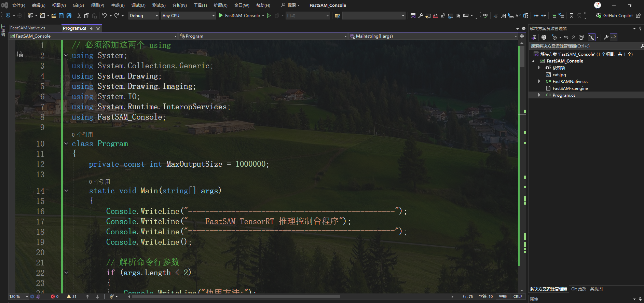Screen dimensions: 644x303
Task: Close the Program.cs tab
Action: (98, 28)
